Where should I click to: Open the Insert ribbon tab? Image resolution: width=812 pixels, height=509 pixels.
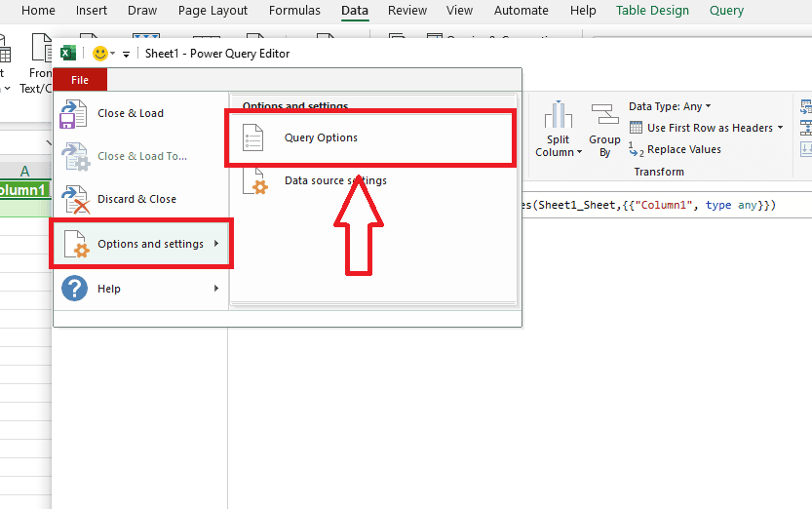pyautogui.click(x=92, y=11)
